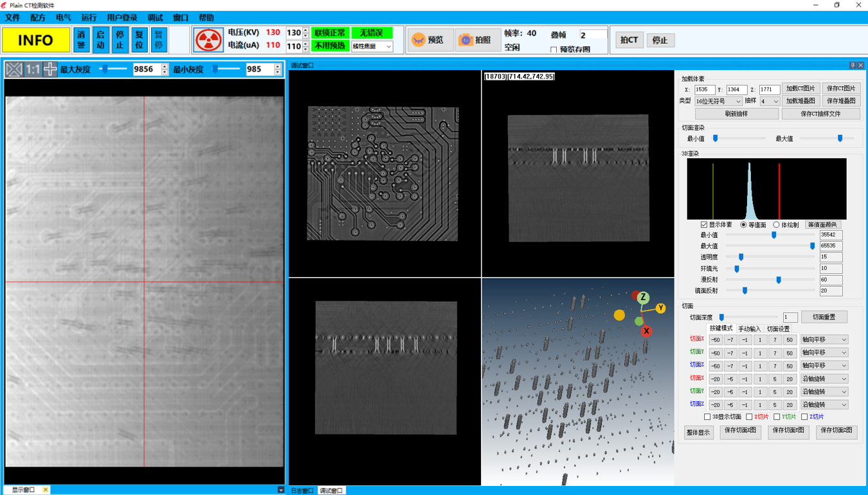Click the 加载CT图片 button
This screenshot has width=868, height=495.
click(800, 89)
